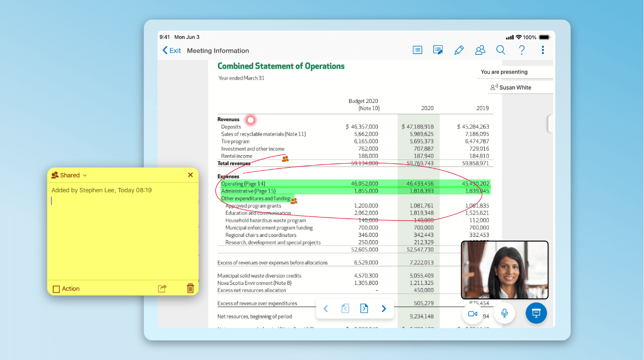
Task: Mute the microphone button
Action: (x=504, y=313)
